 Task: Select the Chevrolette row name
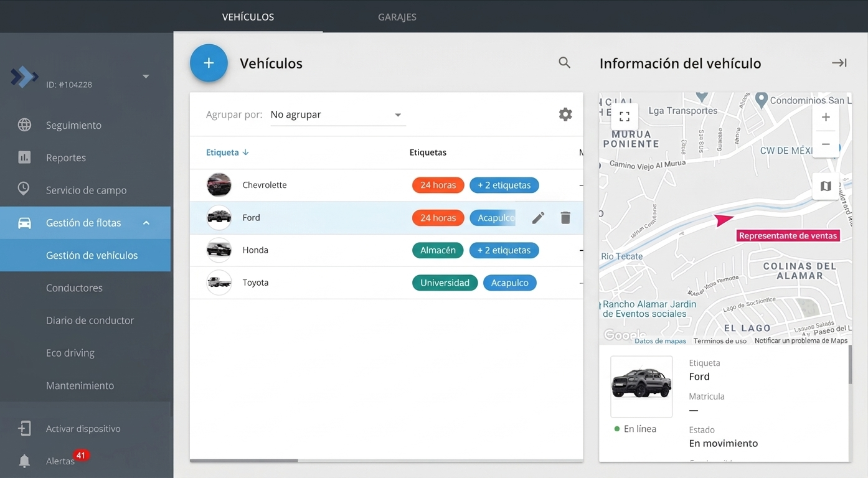point(265,185)
